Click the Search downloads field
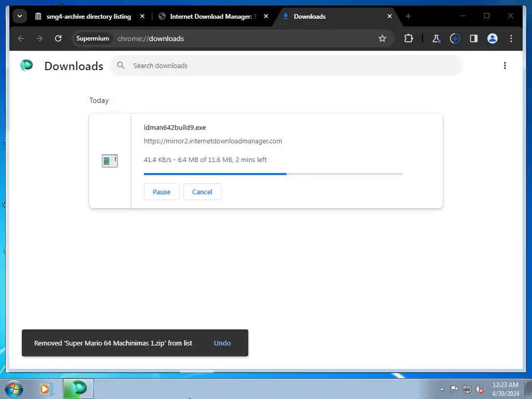Viewport: 532px width, 399px height. (x=286, y=66)
